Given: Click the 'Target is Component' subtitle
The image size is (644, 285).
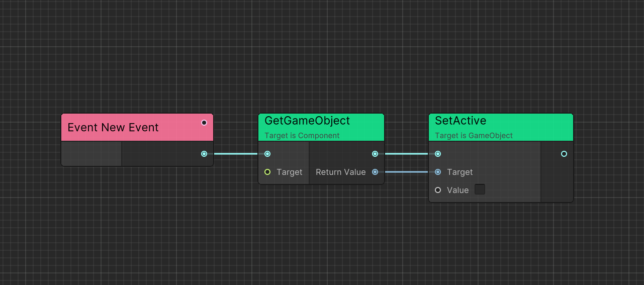Looking at the screenshot, I should (x=302, y=136).
